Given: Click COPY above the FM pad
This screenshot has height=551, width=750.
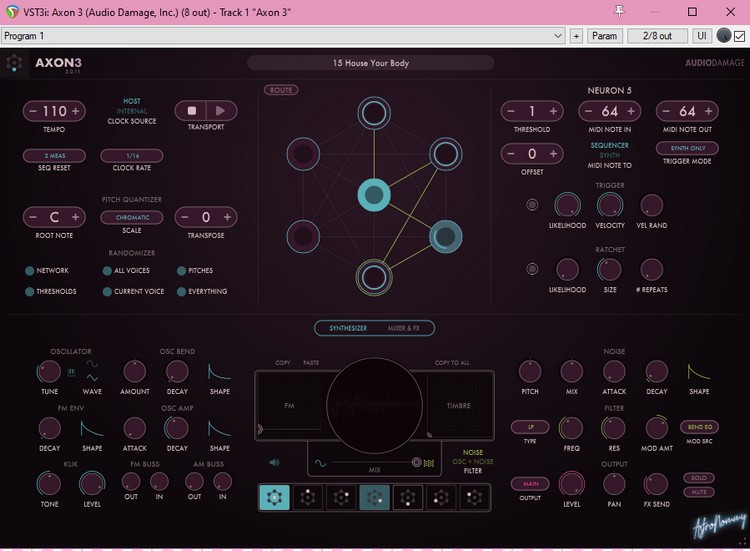Looking at the screenshot, I should 282,363.
